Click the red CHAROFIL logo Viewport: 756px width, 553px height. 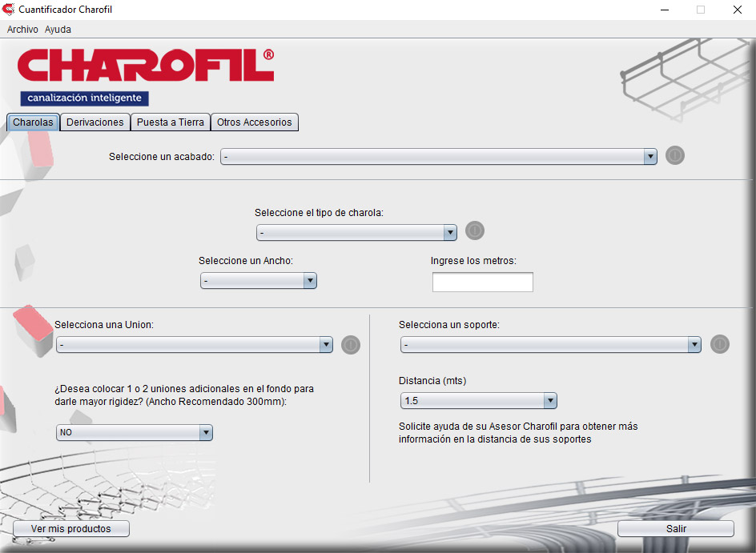(x=146, y=65)
